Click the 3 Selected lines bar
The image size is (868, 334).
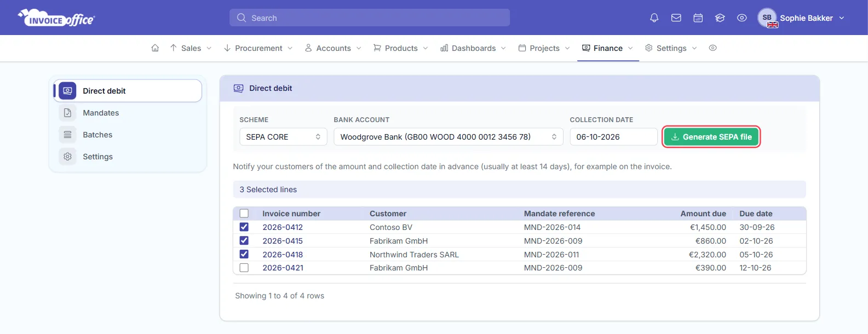(x=519, y=189)
